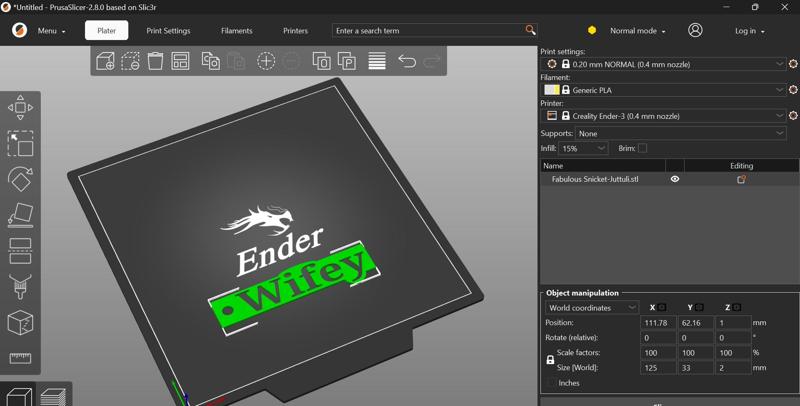Select the Measure ruler tool
Screen dimensions: 800x406
tap(20, 359)
